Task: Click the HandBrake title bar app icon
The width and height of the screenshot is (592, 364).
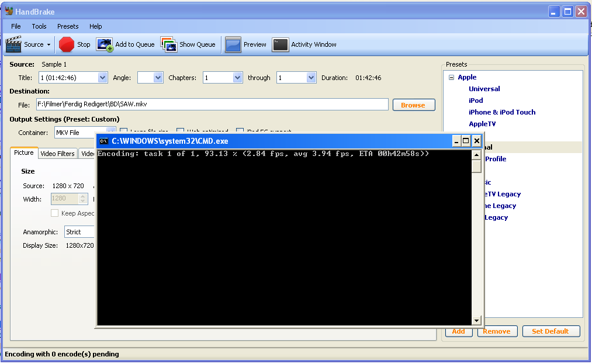Action: [9, 11]
